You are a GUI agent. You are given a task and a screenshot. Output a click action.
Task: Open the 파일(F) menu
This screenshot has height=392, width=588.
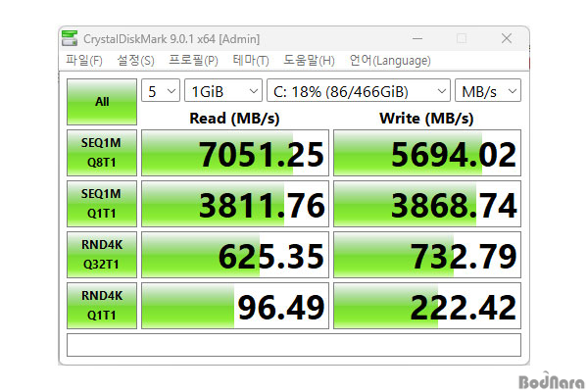pos(83,61)
